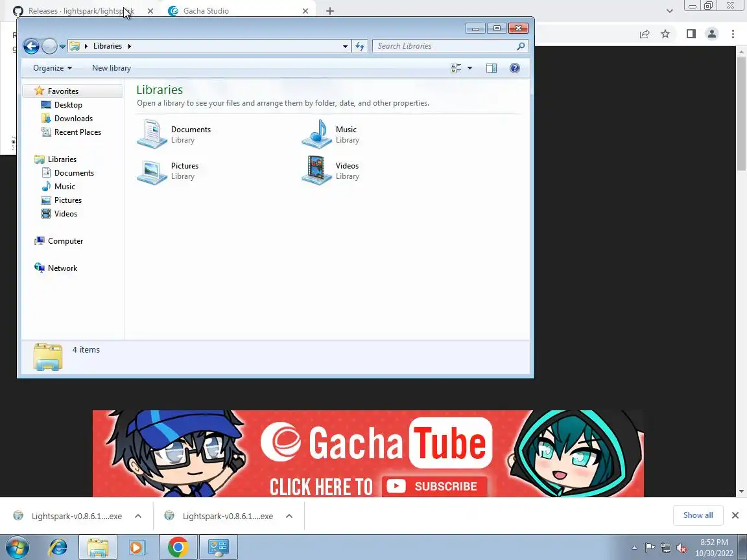Expand options for first Lightspark download
Image resolution: width=747 pixels, height=560 pixels.
pos(138,516)
